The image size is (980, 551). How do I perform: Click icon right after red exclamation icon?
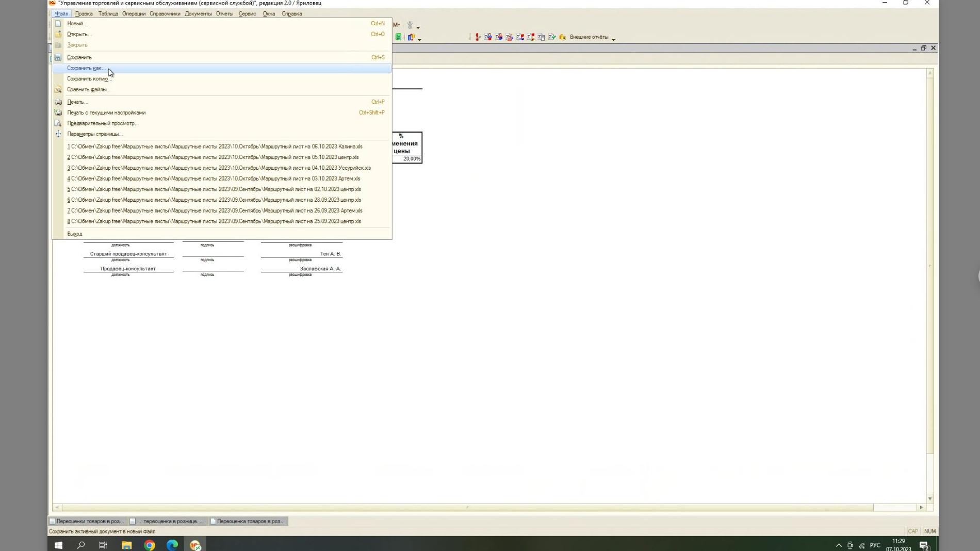(x=488, y=37)
